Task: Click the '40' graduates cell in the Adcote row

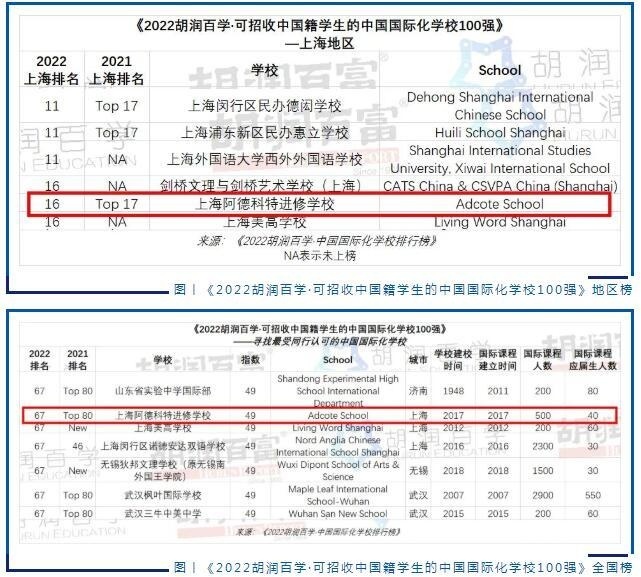Action: (x=593, y=415)
